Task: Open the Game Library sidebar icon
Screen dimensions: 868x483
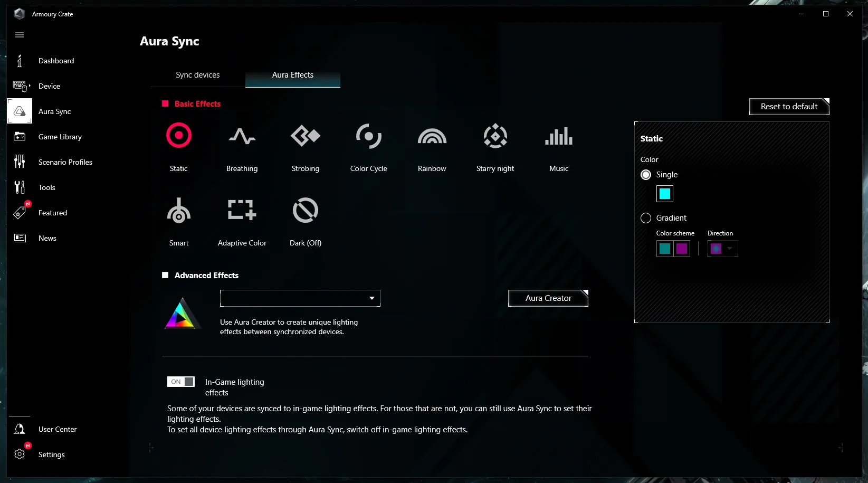Action: pos(20,137)
